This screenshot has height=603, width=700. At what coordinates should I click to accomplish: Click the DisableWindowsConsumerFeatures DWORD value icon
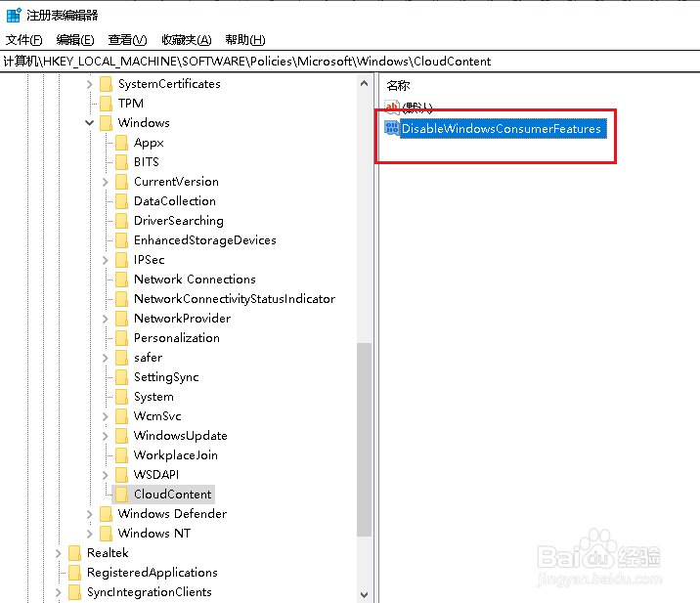(391, 129)
